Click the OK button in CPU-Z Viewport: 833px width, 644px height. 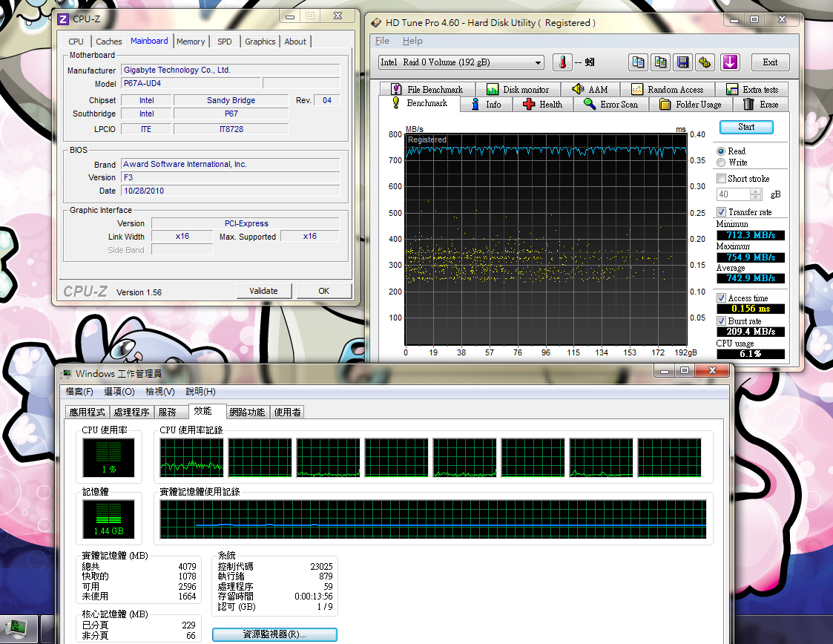pyautogui.click(x=324, y=291)
